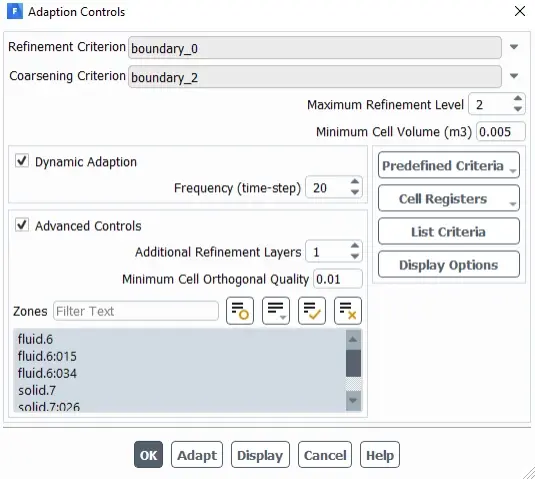Open the Predefined Criteria dropdown button

pos(449,165)
